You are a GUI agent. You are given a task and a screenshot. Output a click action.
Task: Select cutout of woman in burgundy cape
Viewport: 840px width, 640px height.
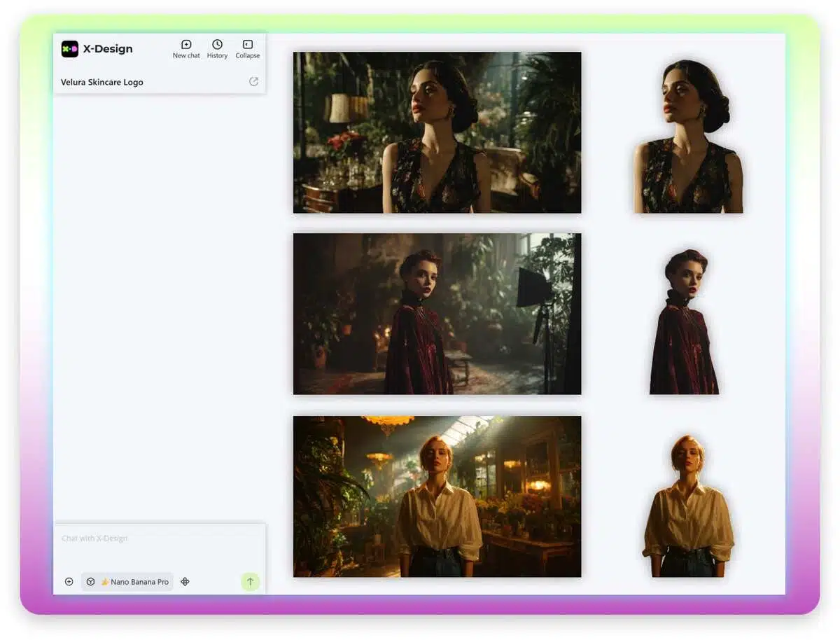tap(685, 321)
